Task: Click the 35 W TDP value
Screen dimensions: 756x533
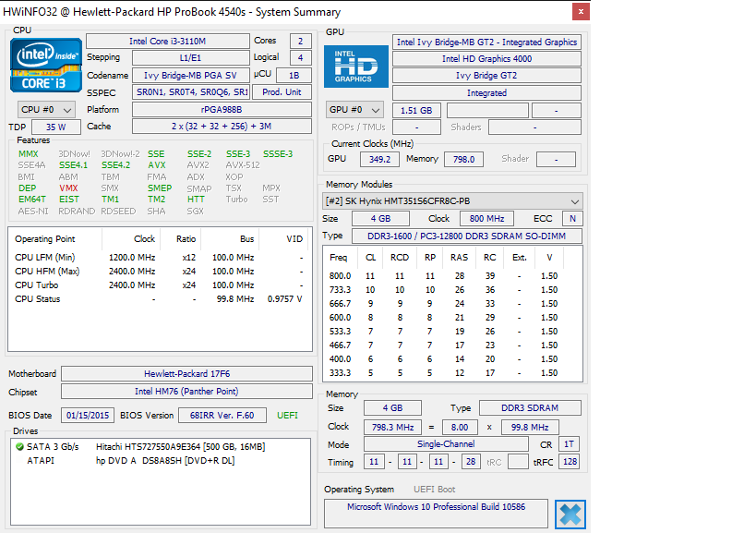Action: pos(56,127)
